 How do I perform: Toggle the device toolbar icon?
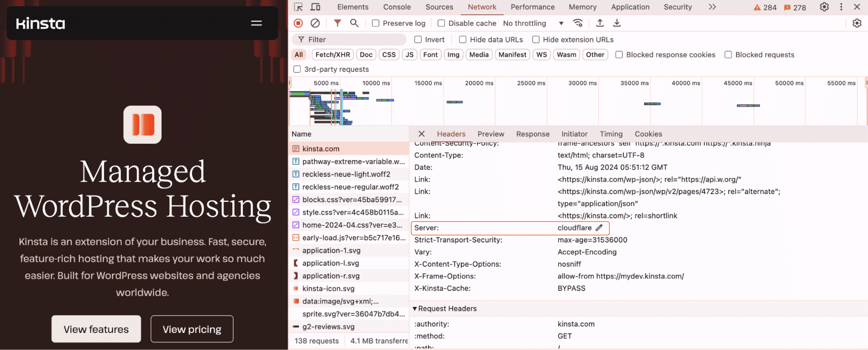(315, 7)
